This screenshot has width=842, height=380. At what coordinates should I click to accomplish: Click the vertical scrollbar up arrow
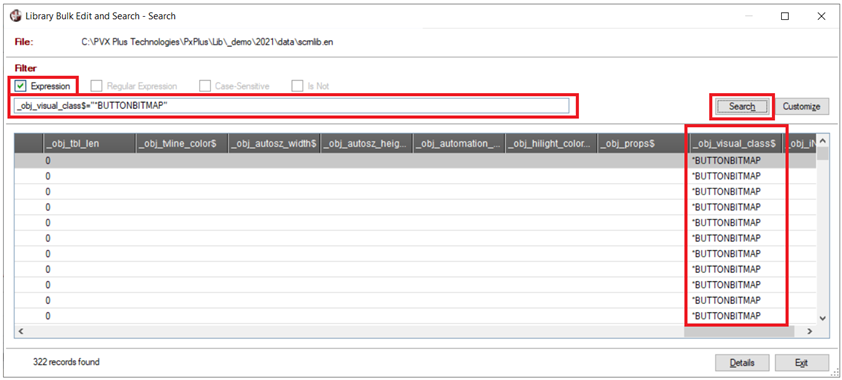822,142
